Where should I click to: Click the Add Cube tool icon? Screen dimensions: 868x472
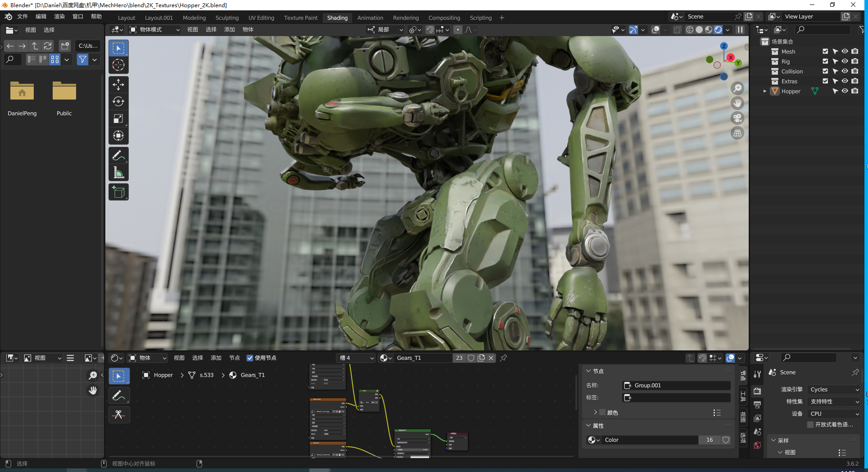pyautogui.click(x=118, y=192)
